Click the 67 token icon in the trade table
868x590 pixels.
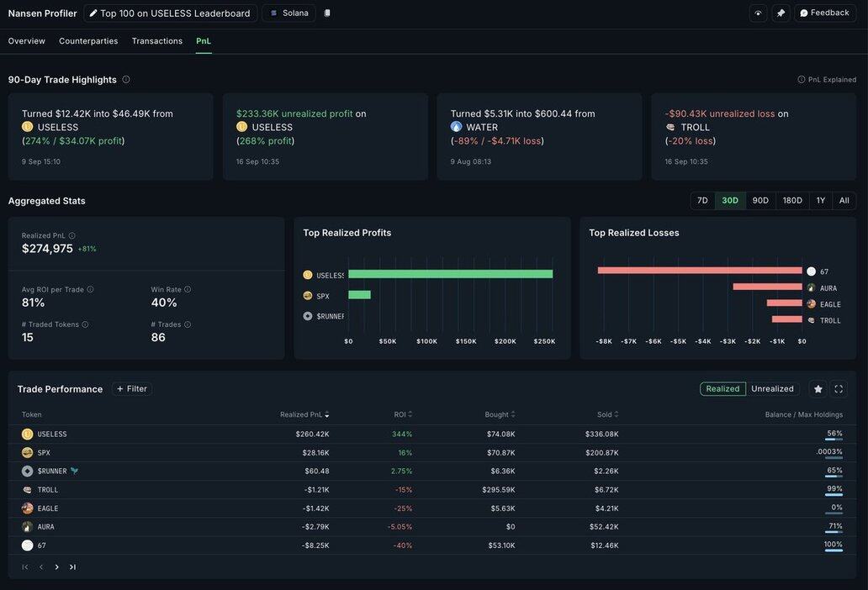tap(27, 545)
